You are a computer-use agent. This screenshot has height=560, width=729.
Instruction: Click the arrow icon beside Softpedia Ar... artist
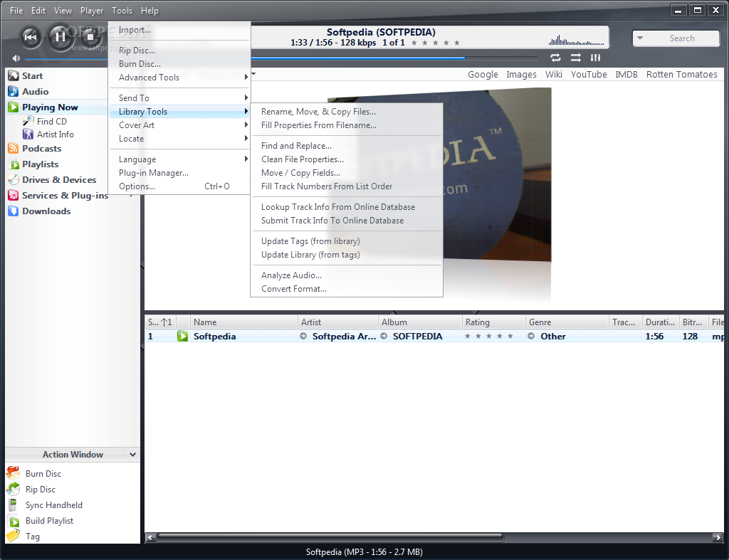pyautogui.click(x=303, y=336)
